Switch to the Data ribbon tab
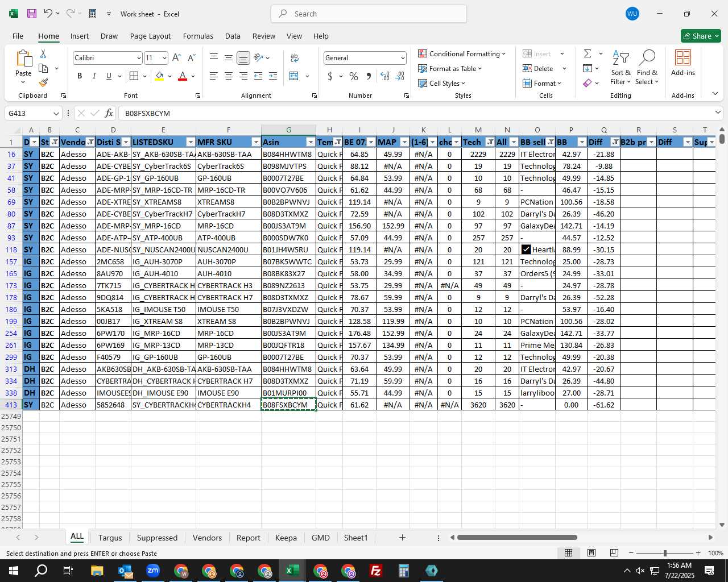 (233, 36)
